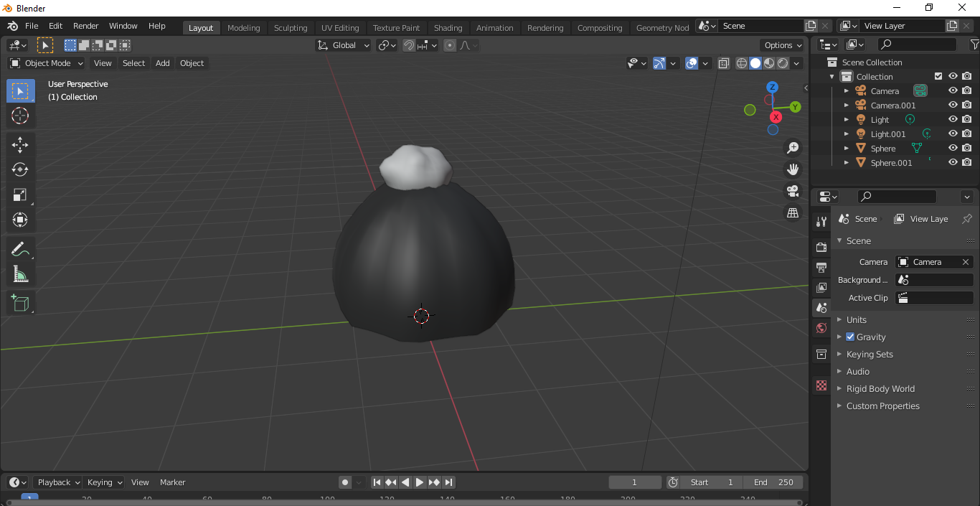Toggle the Gravity checkbox
This screenshot has width=980, height=506.
point(850,337)
